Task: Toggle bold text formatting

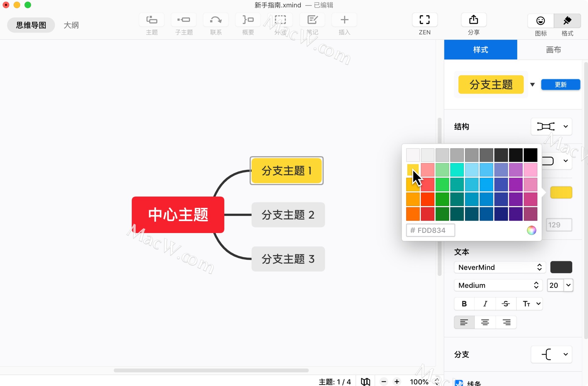Action: point(464,304)
